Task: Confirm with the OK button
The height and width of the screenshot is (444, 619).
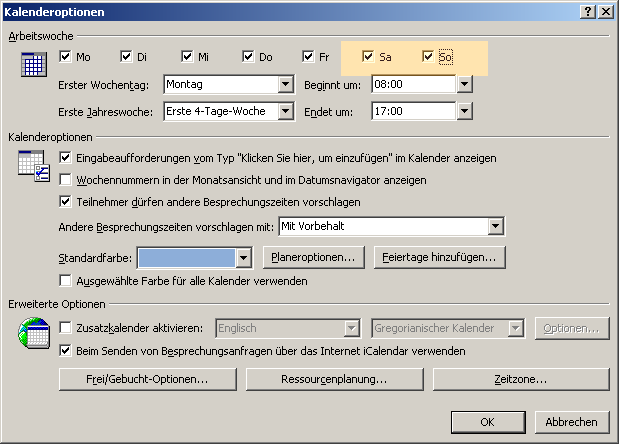Action: coord(488,422)
